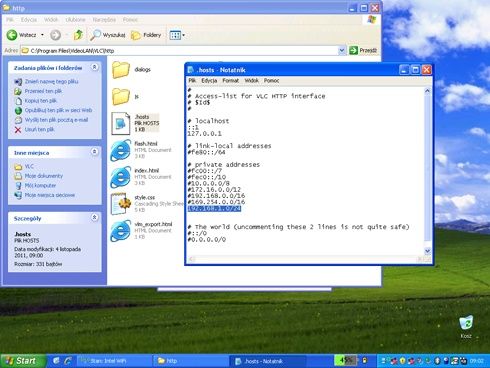Select the flash.html file icon
This screenshot has width=490, height=368.
pos(121,150)
